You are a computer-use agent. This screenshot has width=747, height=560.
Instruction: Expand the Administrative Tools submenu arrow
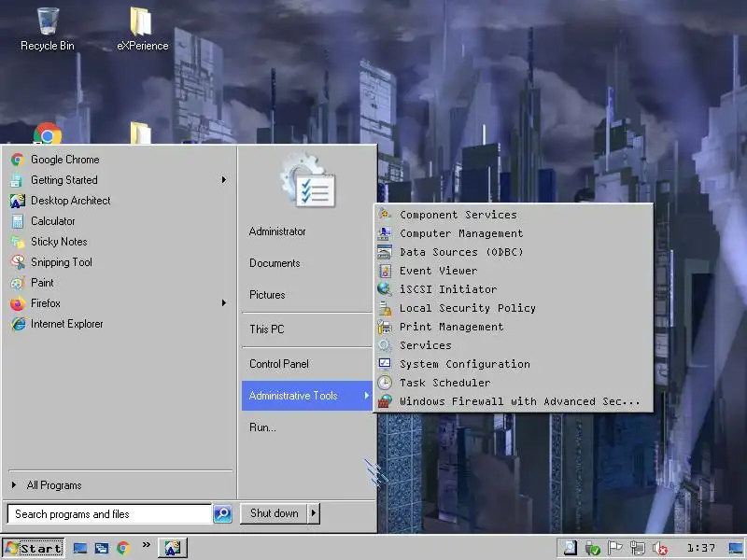click(366, 395)
